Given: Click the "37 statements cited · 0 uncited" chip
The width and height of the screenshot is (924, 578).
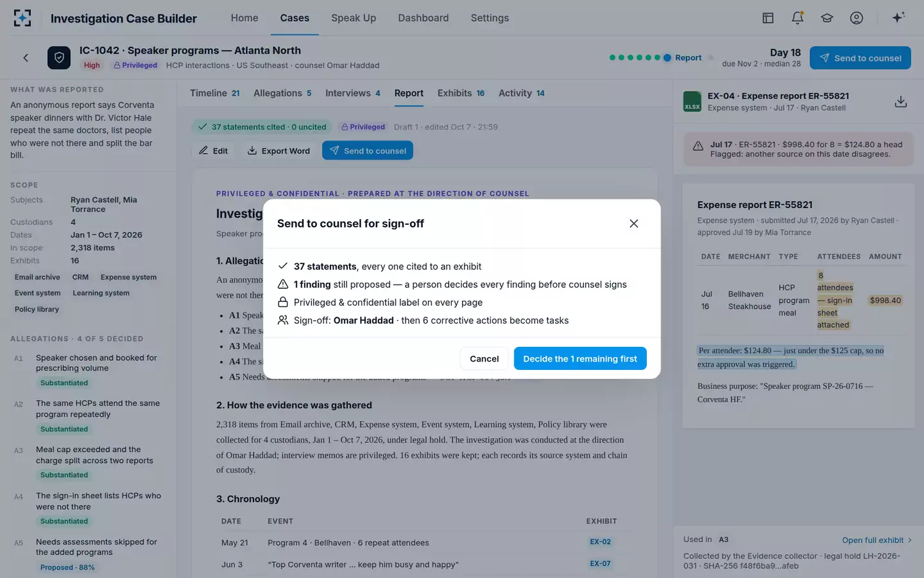Looking at the screenshot, I should (262, 127).
